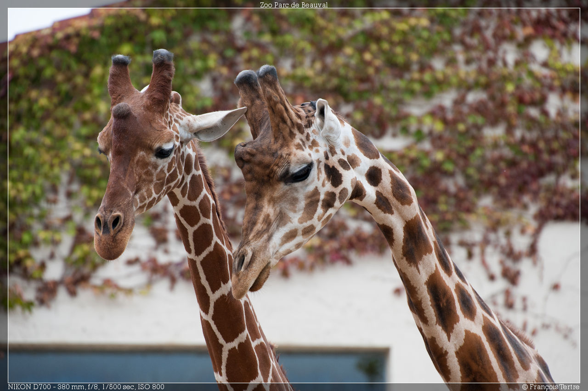
Task: Click the 'Zoo Parc de Beauval' title text
Action: point(294,5)
